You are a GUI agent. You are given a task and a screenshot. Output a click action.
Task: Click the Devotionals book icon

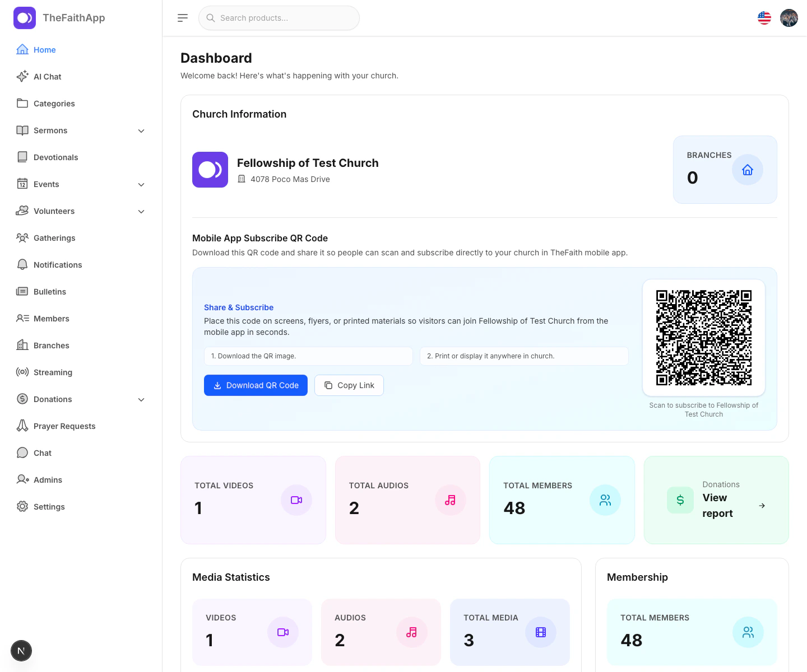pos(22,157)
